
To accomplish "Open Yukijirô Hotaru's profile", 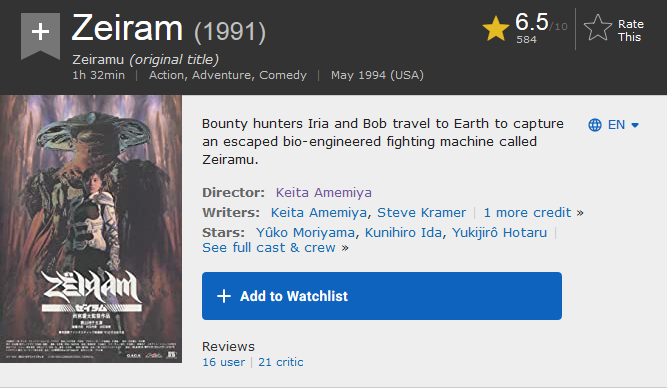I will pyautogui.click(x=499, y=233).
